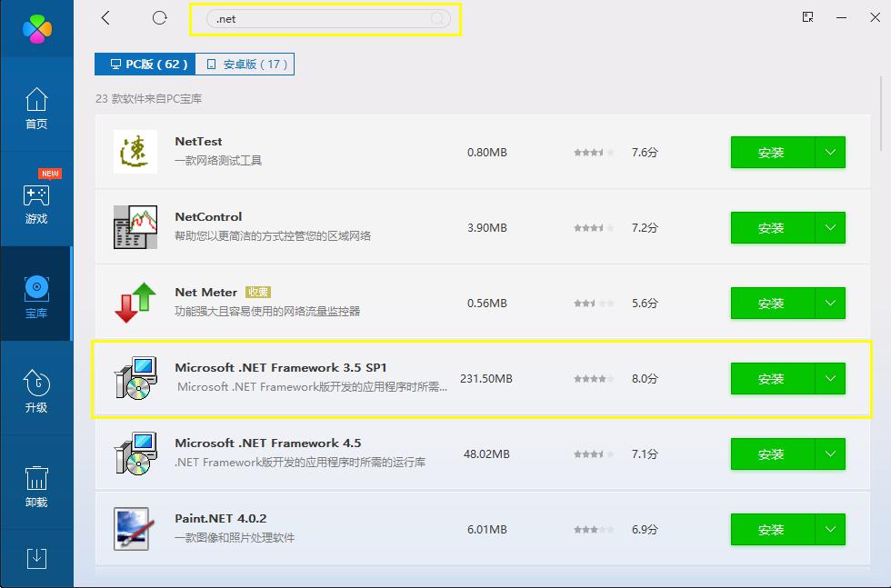The image size is (891, 588).
Task: Install Microsoft .NET Framework 4.5
Action: pyautogui.click(x=770, y=453)
